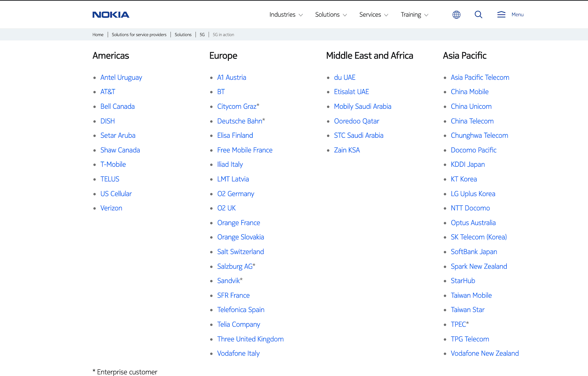588x376 pixels.
Task: Open the Deutsche Bahn link
Action: click(x=240, y=121)
